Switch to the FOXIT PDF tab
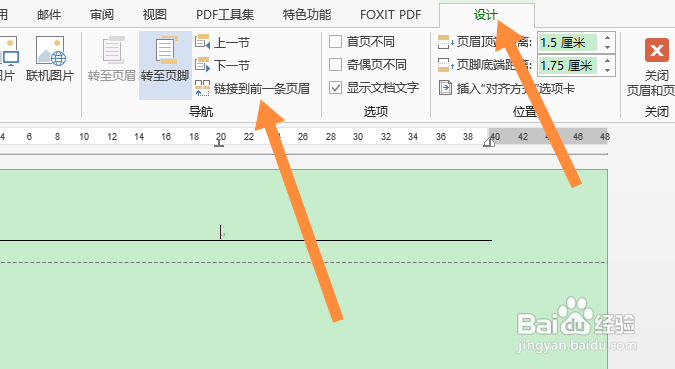The image size is (675, 369). [x=390, y=15]
